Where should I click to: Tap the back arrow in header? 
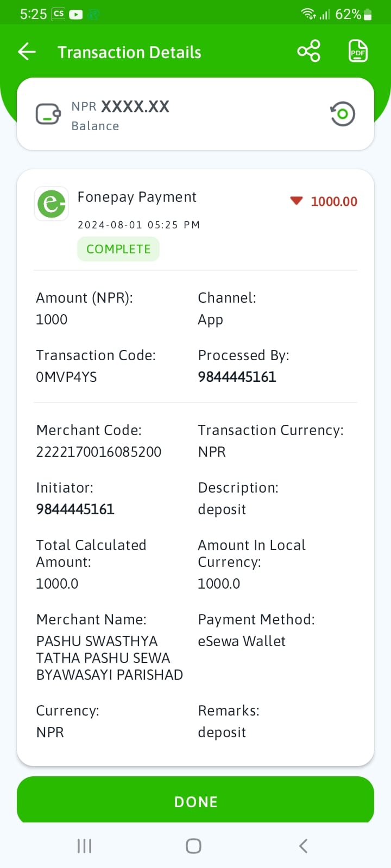click(x=27, y=52)
